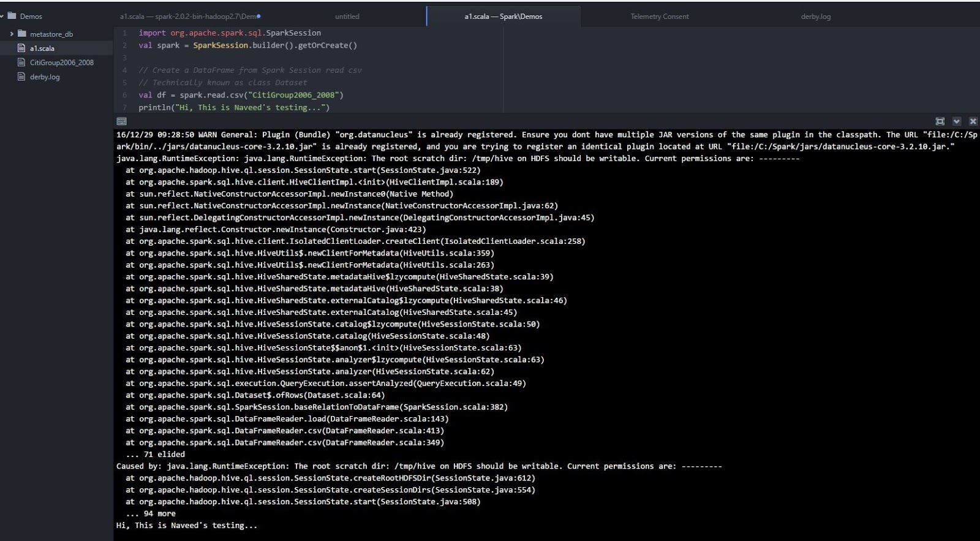The width and height of the screenshot is (980, 541).
Task: Open the Telemetry Consent tab
Action: click(660, 17)
